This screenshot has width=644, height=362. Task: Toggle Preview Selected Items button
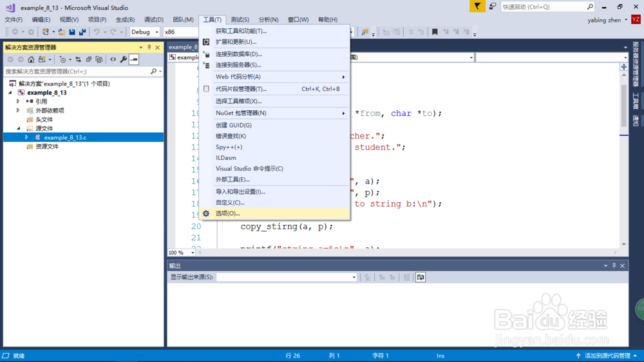(x=134, y=59)
